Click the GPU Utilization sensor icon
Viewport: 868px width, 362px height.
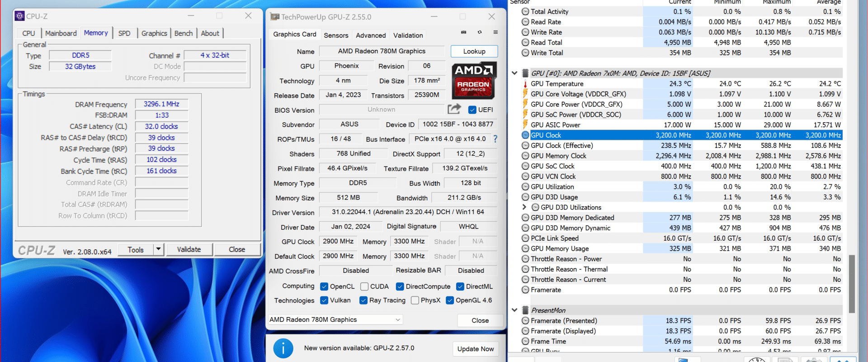coord(525,186)
